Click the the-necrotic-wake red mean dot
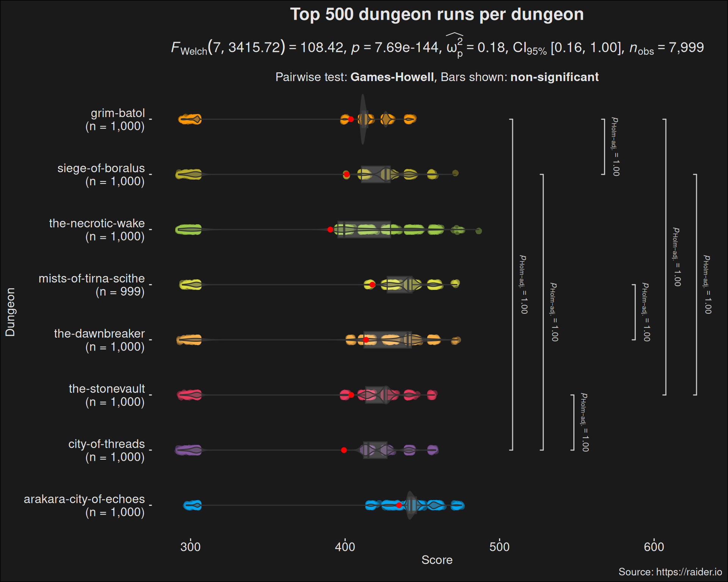 (x=330, y=230)
